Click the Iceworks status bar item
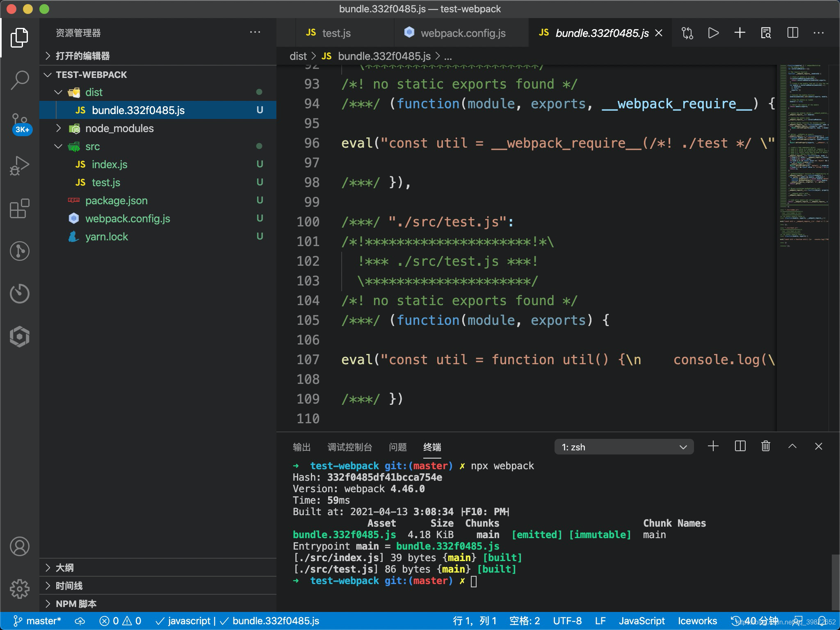Image resolution: width=840 pixels, height=630 pixels. coord(697,621)
